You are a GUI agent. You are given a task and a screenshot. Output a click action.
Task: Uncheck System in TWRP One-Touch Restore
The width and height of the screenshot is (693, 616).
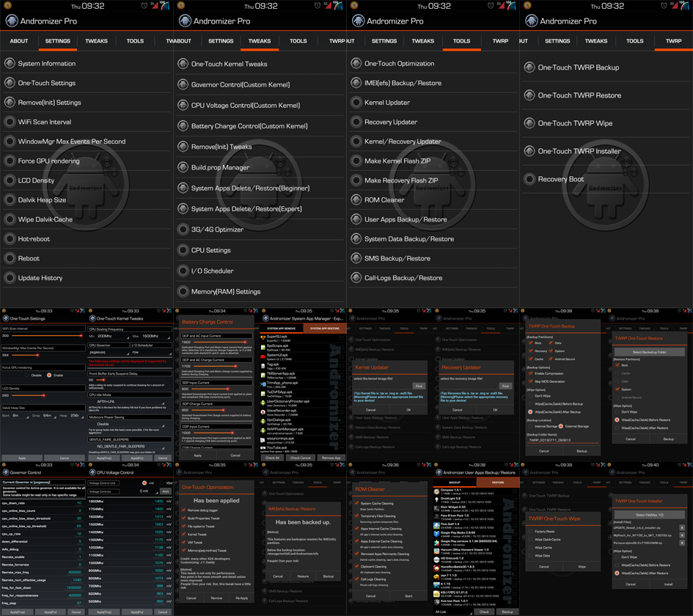coord(617,389)
